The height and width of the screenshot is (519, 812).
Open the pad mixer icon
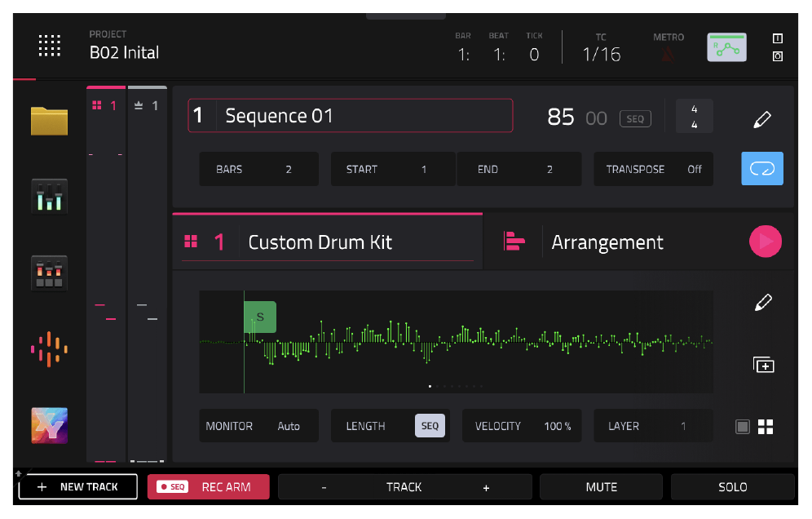[x=49, y=273]
